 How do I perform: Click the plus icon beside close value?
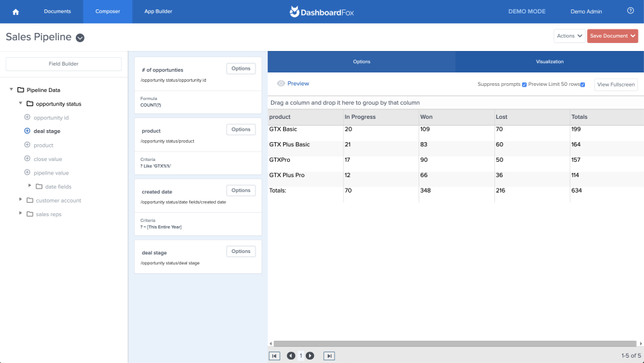(x=27, y=159)
